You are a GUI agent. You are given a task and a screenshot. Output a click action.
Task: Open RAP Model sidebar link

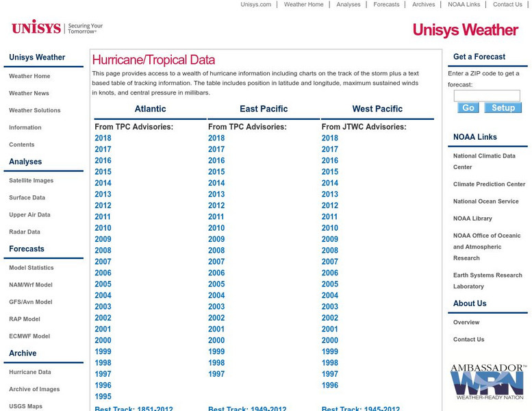[x=25, y=319]
